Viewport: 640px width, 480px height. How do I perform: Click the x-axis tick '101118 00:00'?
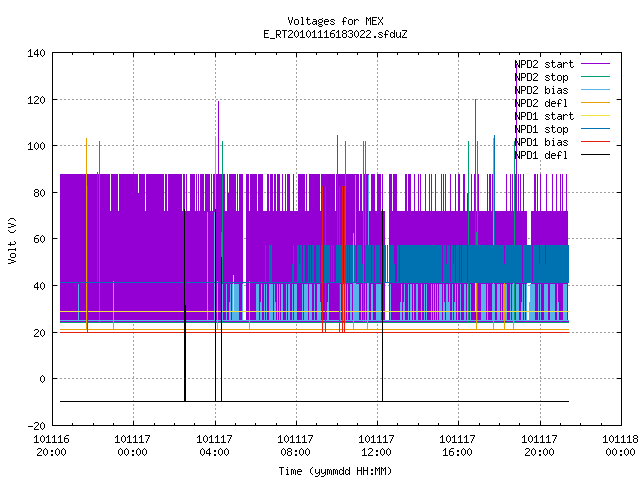tap(620, 446)
